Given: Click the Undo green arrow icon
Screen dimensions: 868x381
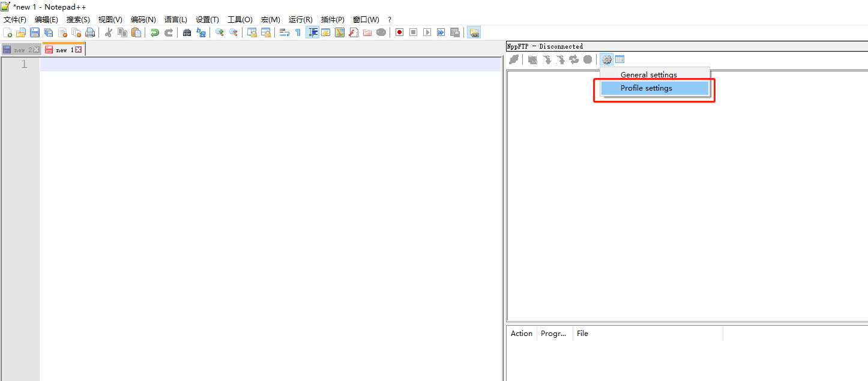Looking at the screenshot, I should pyautogui.click(x=155, y=32).
